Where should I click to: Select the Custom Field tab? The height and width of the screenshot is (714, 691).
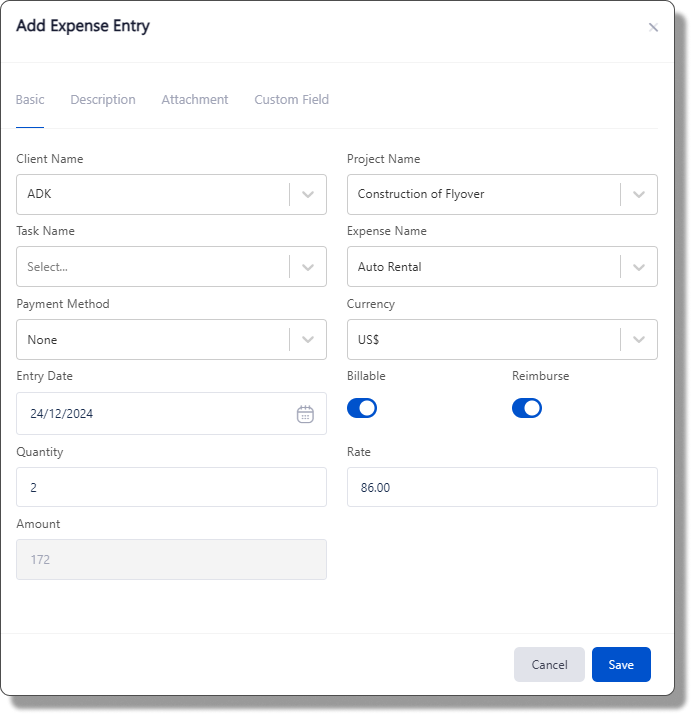292,100
